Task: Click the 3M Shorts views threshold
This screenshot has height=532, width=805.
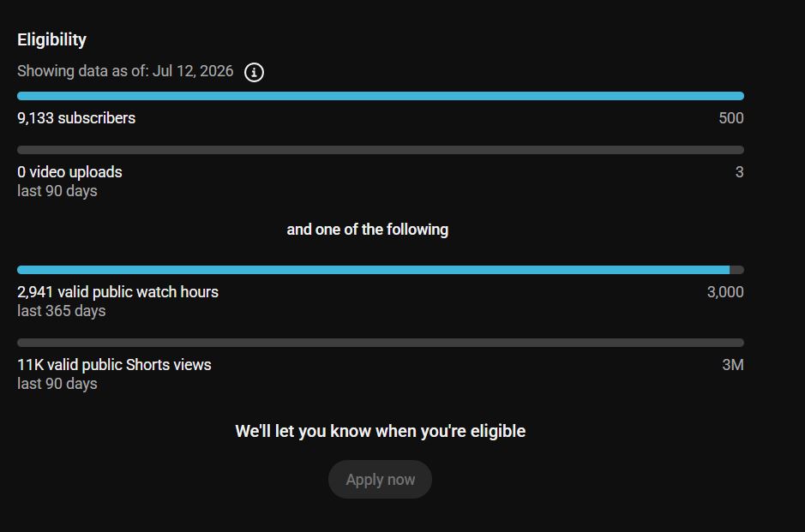Action: pos(733,365)
